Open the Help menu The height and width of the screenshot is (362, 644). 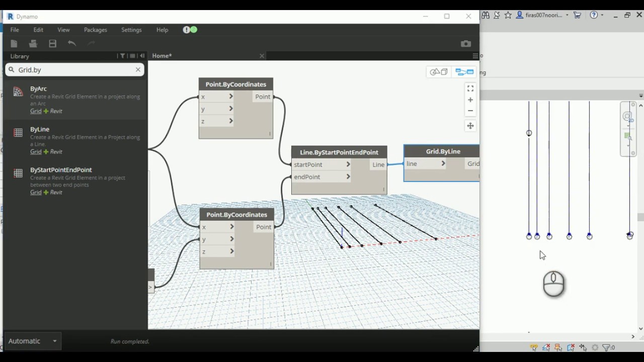pyautogui.click(x=162, y=30)
